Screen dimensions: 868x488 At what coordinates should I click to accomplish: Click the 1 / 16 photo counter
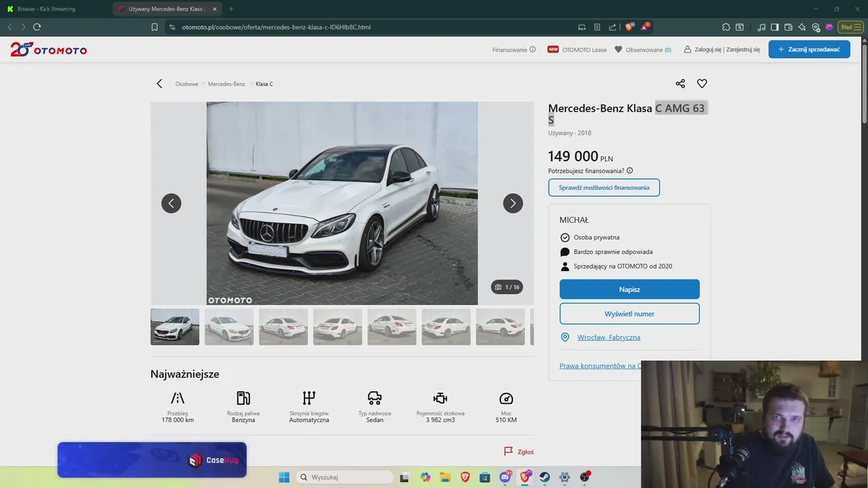(x=507, y=287)
